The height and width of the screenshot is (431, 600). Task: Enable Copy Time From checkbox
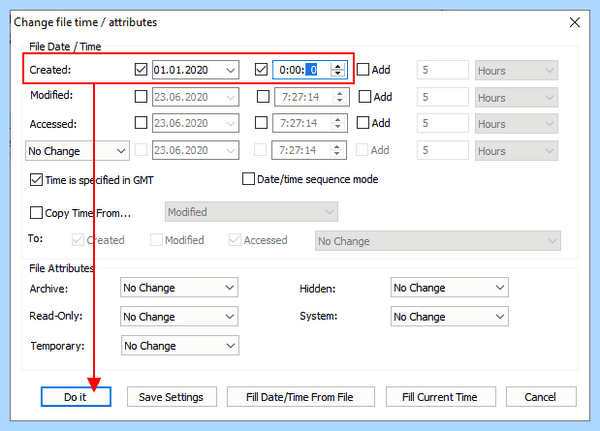tap(36, 212)
